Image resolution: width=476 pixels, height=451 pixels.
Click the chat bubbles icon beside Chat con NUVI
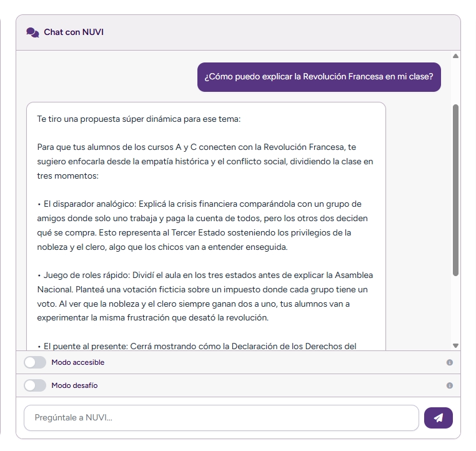click(x=32, y=32)
